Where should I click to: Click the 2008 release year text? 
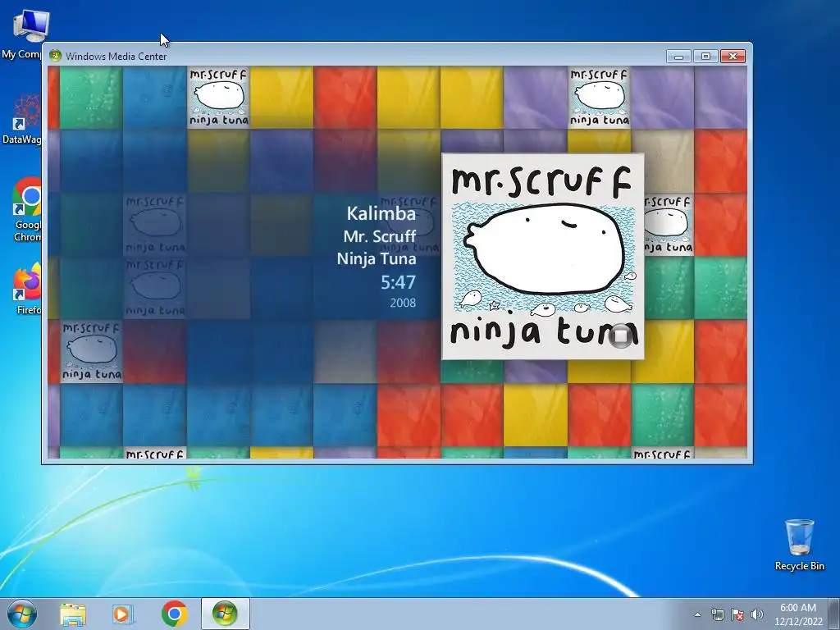click(403, 304)
